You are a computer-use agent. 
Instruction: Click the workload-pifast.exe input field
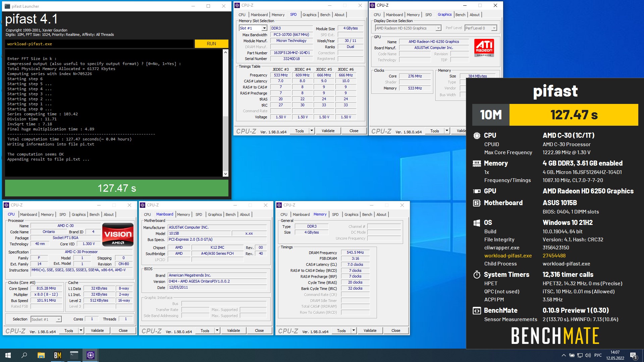pyautogui.click(x=99, y=44)
